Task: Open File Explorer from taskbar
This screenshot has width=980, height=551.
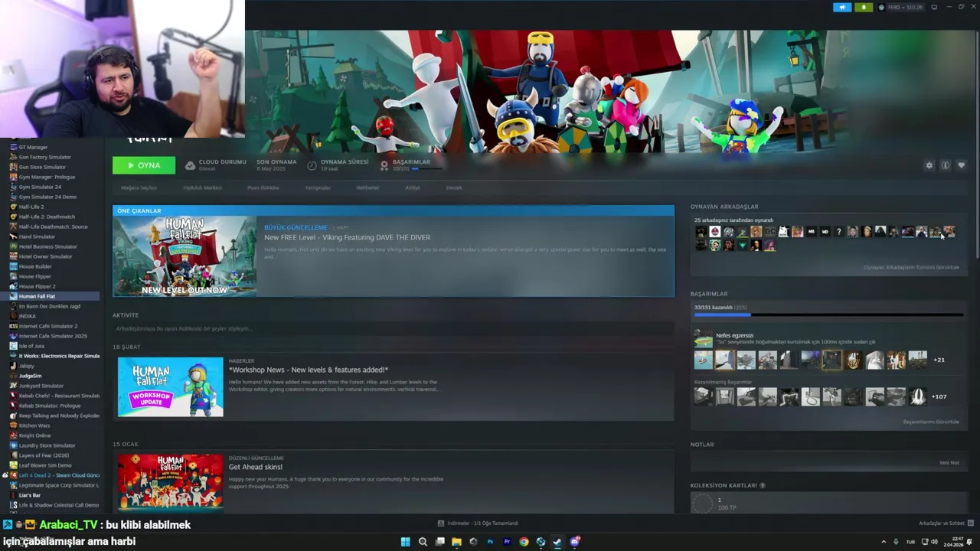Action: click(456, 542)
